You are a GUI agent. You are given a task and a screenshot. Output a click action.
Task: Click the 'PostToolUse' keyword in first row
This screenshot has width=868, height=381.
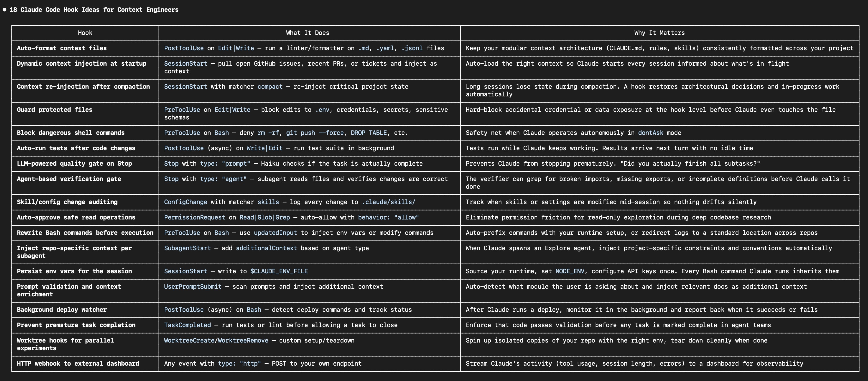[x=184, y=48]
